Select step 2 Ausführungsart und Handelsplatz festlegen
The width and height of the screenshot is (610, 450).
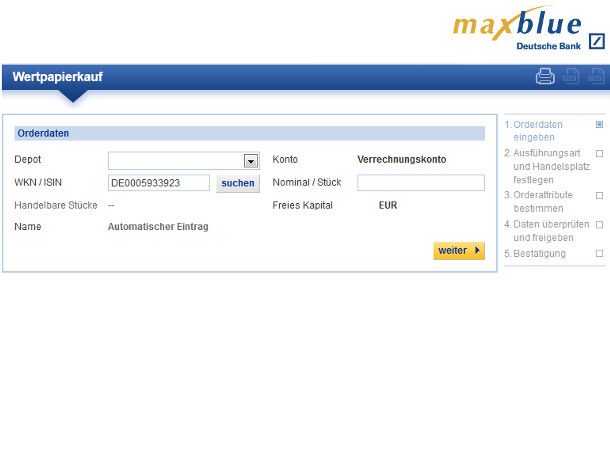coord(544,167)
